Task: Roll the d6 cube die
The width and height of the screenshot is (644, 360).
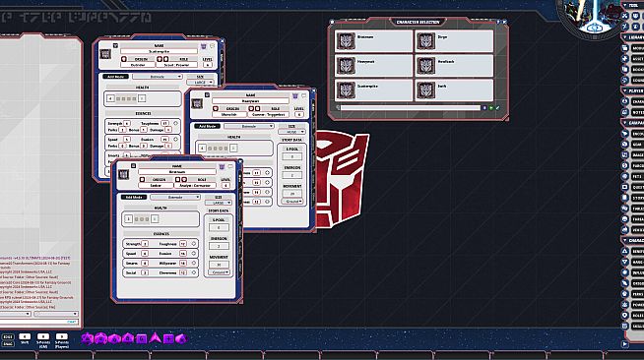Action: pyautogui.click(x=142, y=338)
